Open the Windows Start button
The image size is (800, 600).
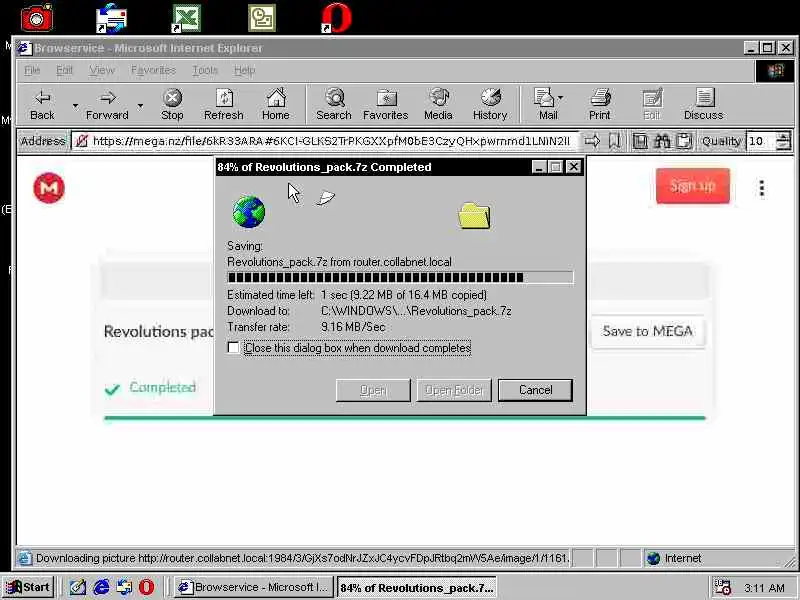28,587
